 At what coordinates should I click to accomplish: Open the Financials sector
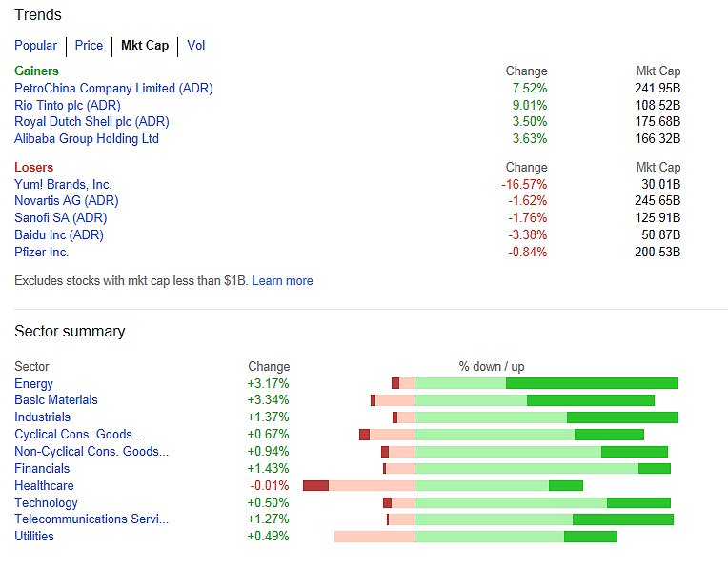pyautogui.click(x=42, y=469)
